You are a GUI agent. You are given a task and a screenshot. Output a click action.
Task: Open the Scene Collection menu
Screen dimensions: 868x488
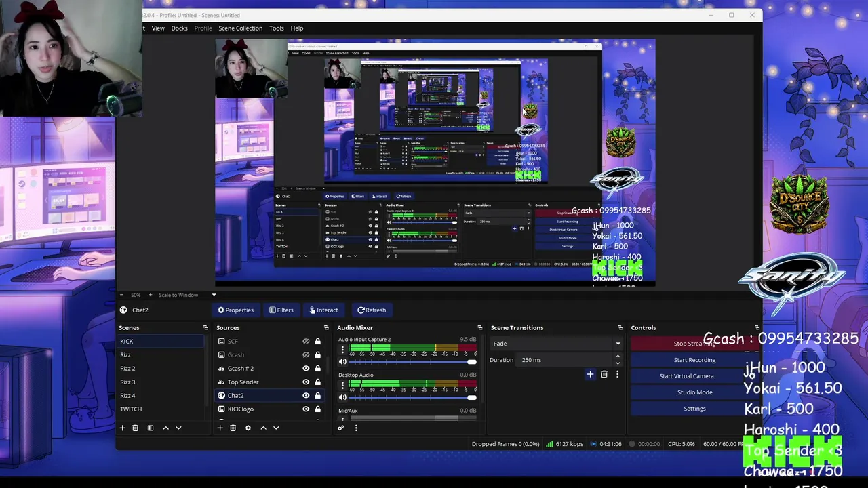click(240, 28)
